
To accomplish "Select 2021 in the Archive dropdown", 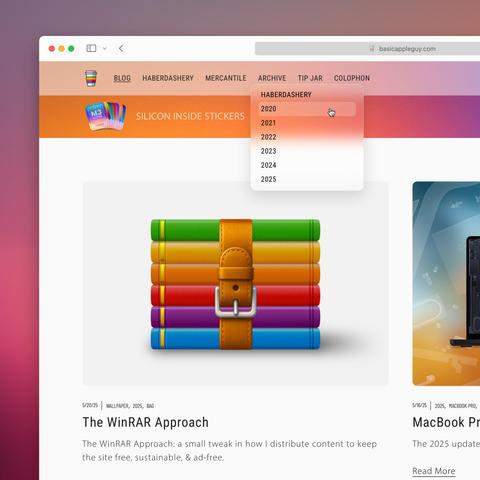I will point(268,123).
